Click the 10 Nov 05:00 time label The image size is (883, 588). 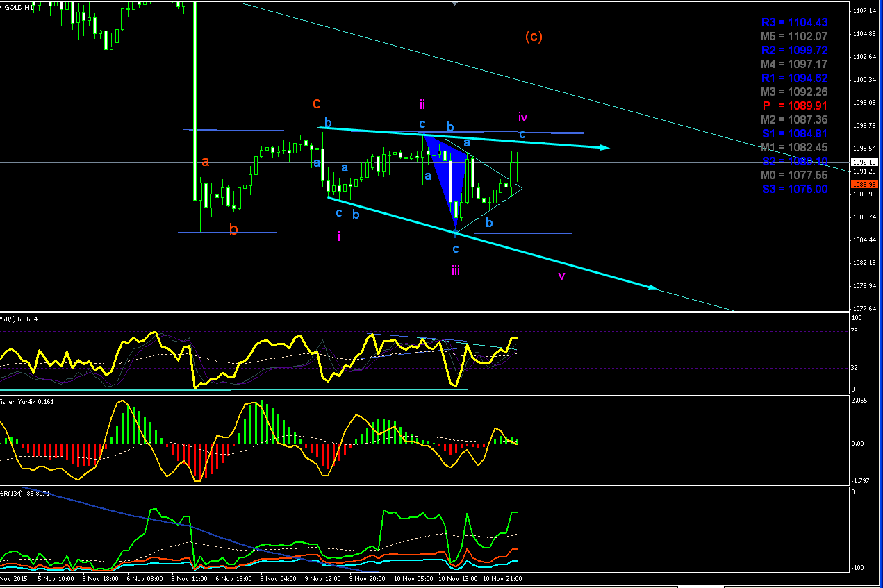pos(413,578)
